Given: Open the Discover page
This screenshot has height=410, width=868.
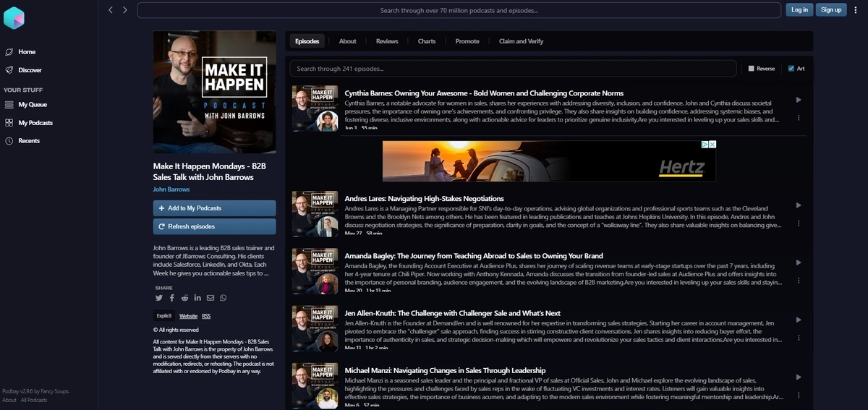Looking at the screenshot, I should pos(23,70).
